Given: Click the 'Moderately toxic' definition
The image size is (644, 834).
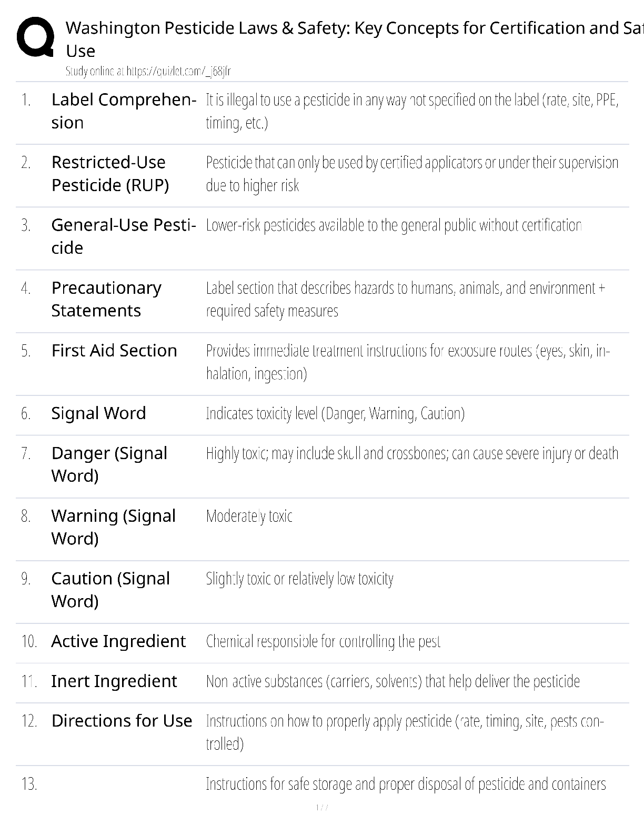Looking at the screenshot, I should click(x=249, y=516).
